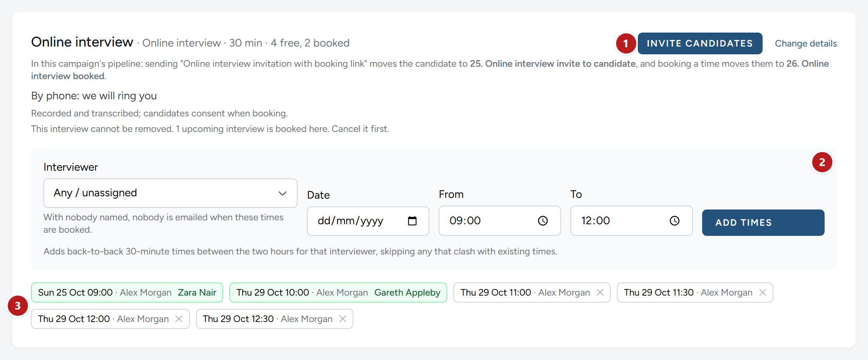Click 'By phone: we will ring you' text
868x360 pixels.
(x=94, y=96)
